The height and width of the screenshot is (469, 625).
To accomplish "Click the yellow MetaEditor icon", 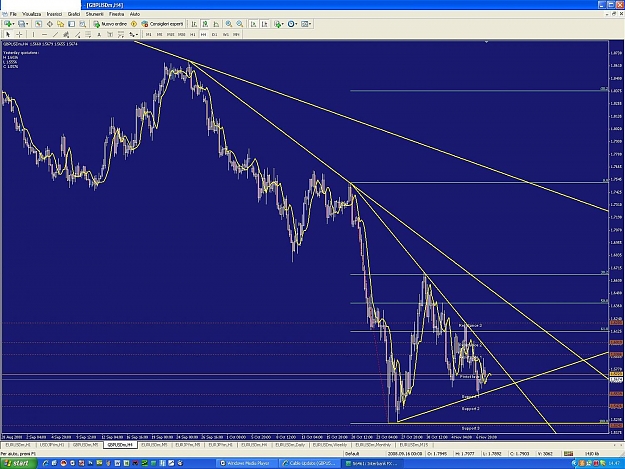I will 134,24.
